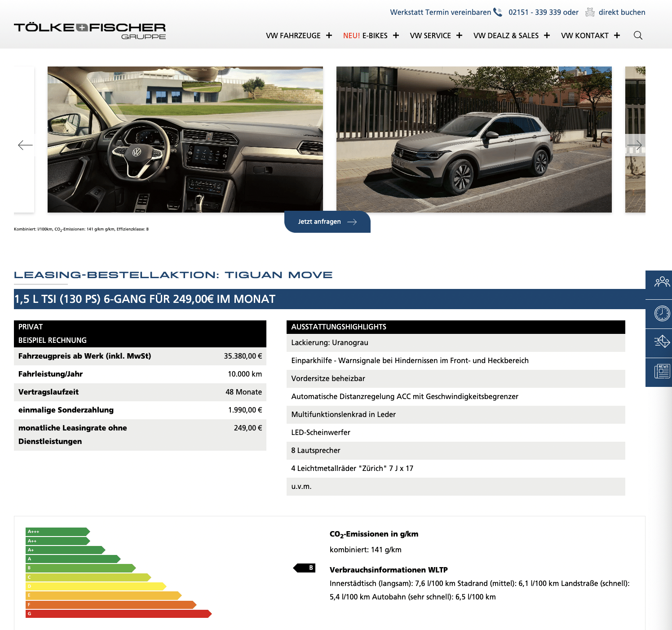Viewport: 672px width, 630px height.
Task: Click kombiniert: 141 g/km text
Action: coord(366,550)
